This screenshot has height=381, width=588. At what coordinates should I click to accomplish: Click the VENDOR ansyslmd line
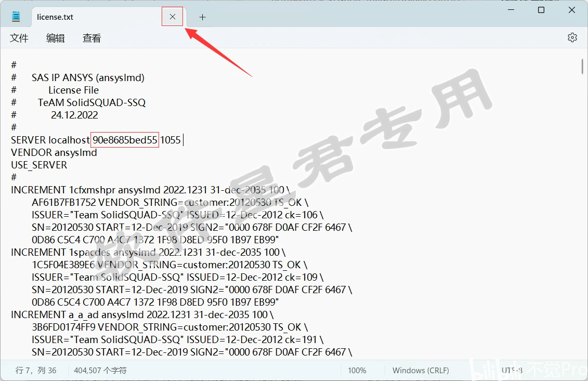(54, 153)
